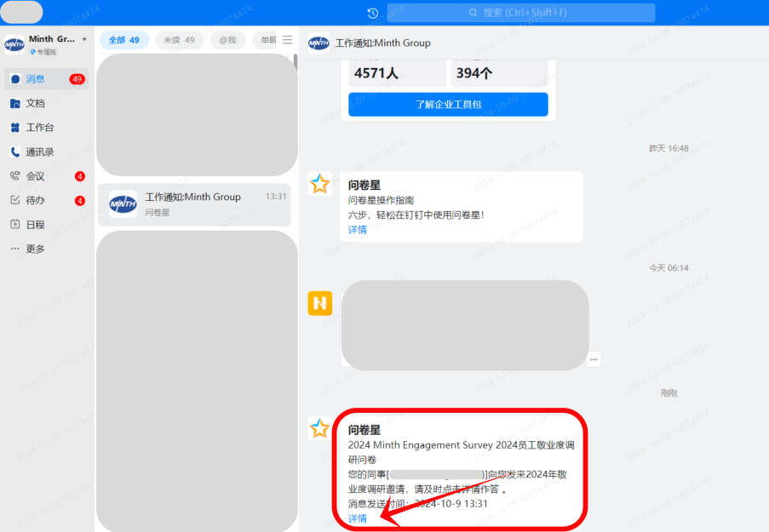Screen dimensions: 769x532
Task: Open 详情 link in Engagement Survey message
Action: (358, 518)
